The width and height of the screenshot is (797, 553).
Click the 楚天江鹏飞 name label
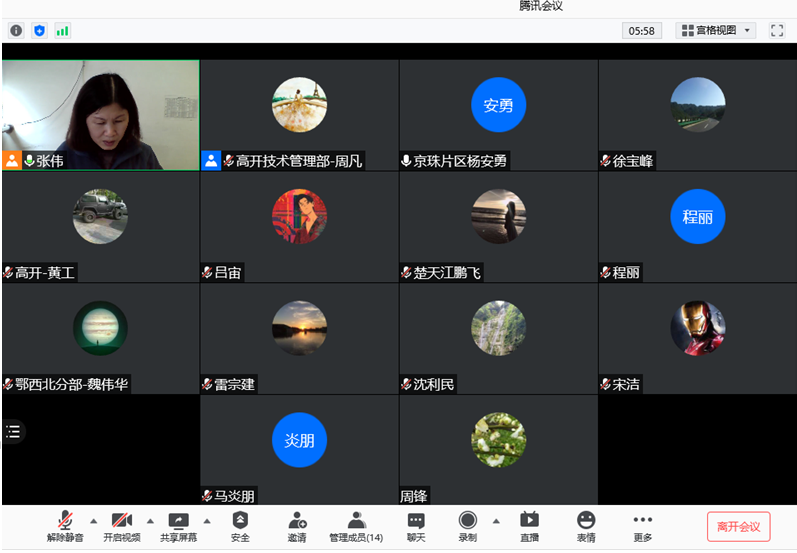click(x=447, y=273)
